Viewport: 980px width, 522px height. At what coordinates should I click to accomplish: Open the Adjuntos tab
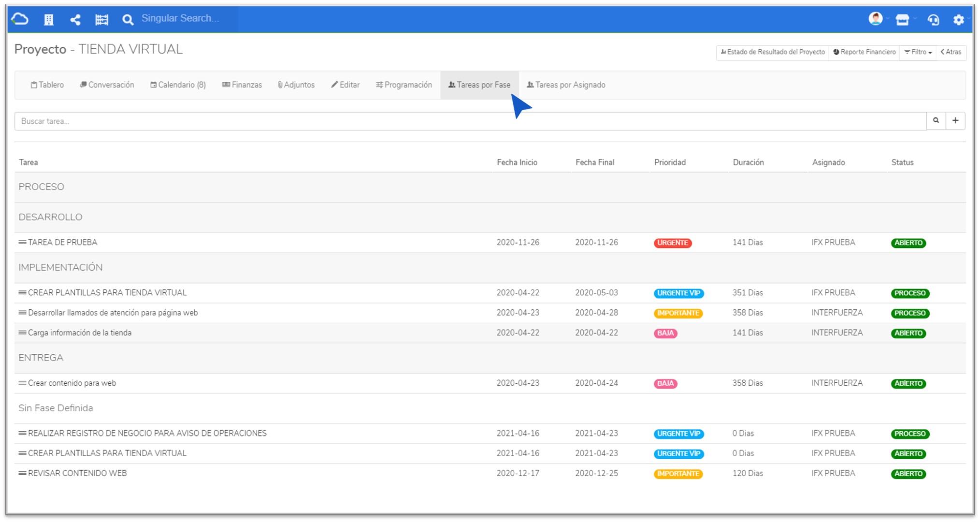click(296, 85)
